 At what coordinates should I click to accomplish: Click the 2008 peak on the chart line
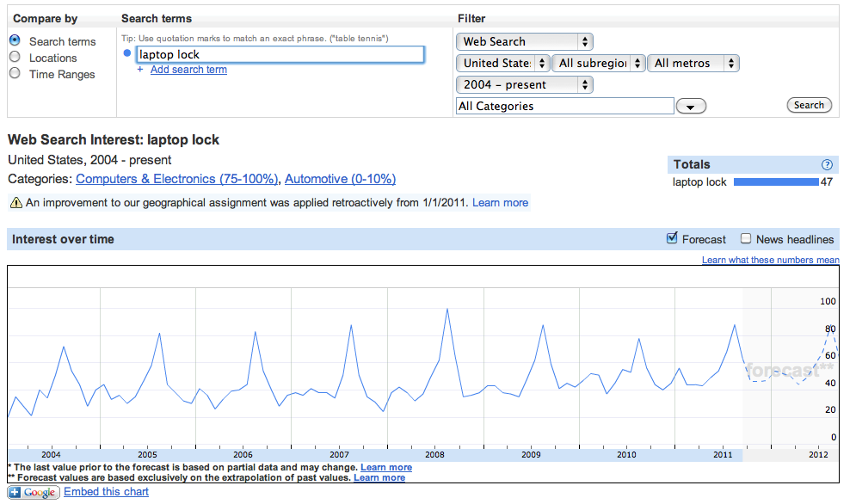(x=447, y=310)
